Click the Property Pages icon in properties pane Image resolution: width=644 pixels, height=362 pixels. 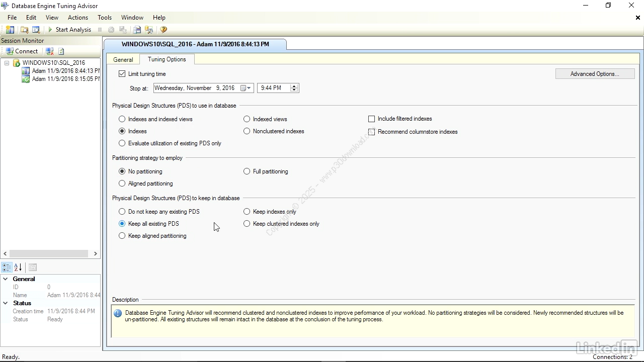click(32, 267)
